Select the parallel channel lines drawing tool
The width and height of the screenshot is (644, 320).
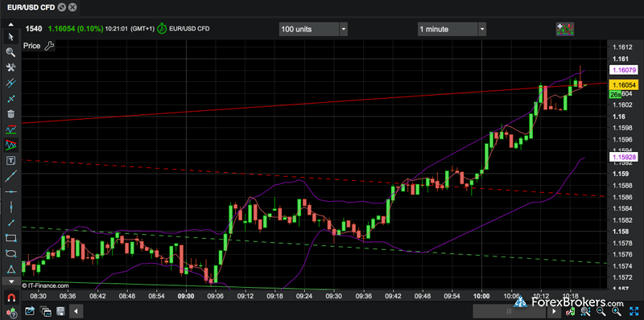click(x=10, y=84)
